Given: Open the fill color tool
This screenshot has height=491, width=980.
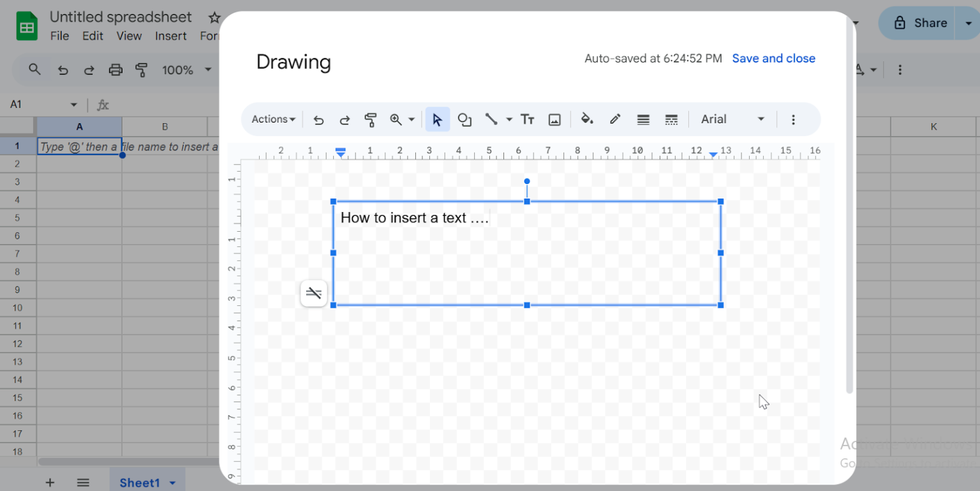Looking at the screenshot, I should click(x=586, y=119).
